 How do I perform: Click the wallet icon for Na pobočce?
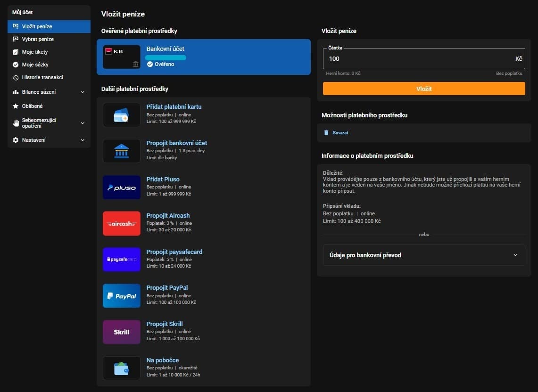tap(122, 368)
